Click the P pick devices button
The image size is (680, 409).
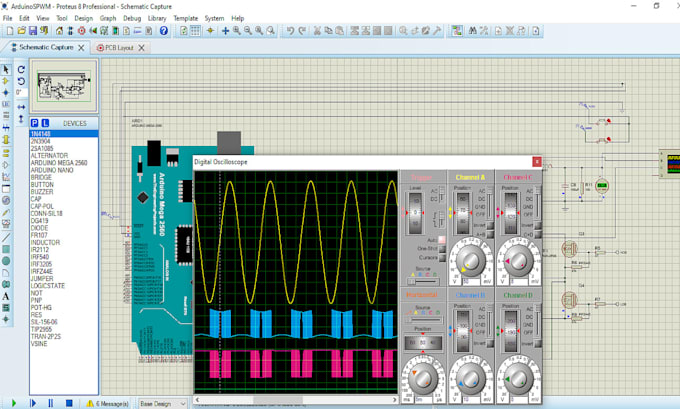[x=35, y=123]
